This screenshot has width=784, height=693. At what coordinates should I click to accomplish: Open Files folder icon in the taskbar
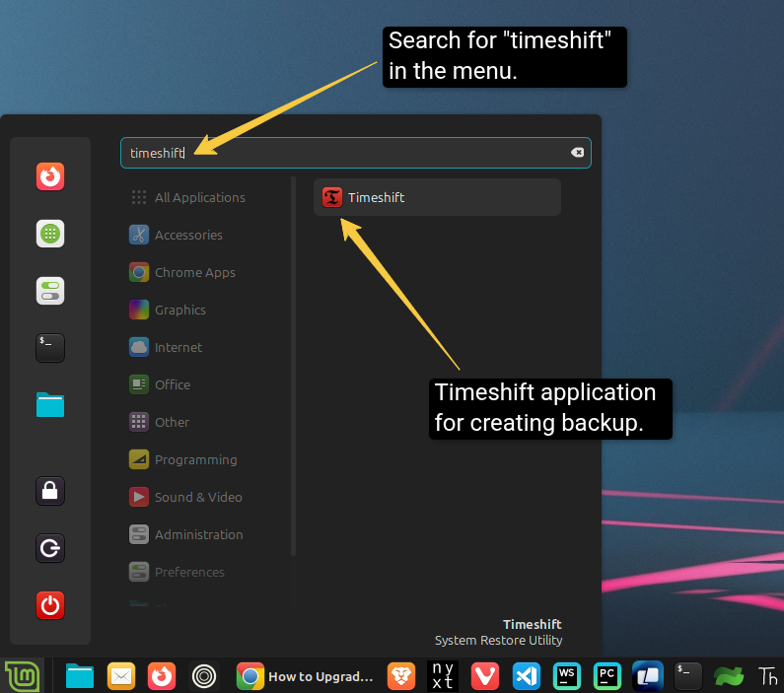(80, 676)
